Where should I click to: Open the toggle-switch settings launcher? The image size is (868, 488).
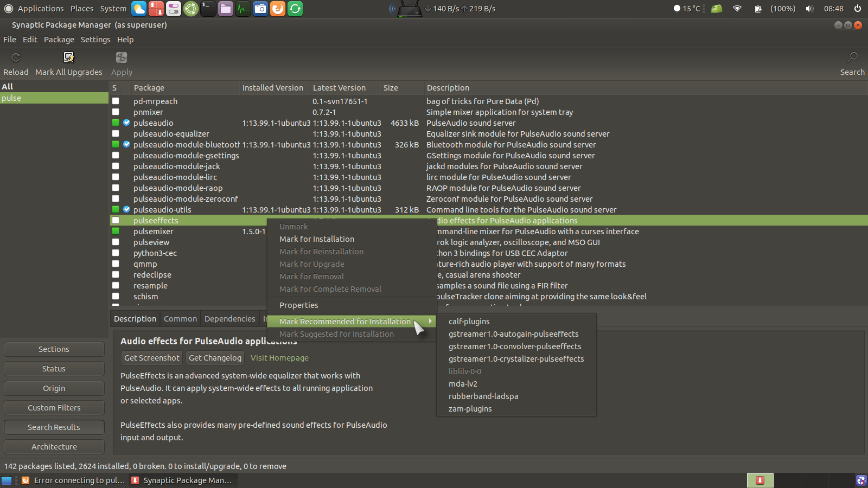tap(174, 9)
